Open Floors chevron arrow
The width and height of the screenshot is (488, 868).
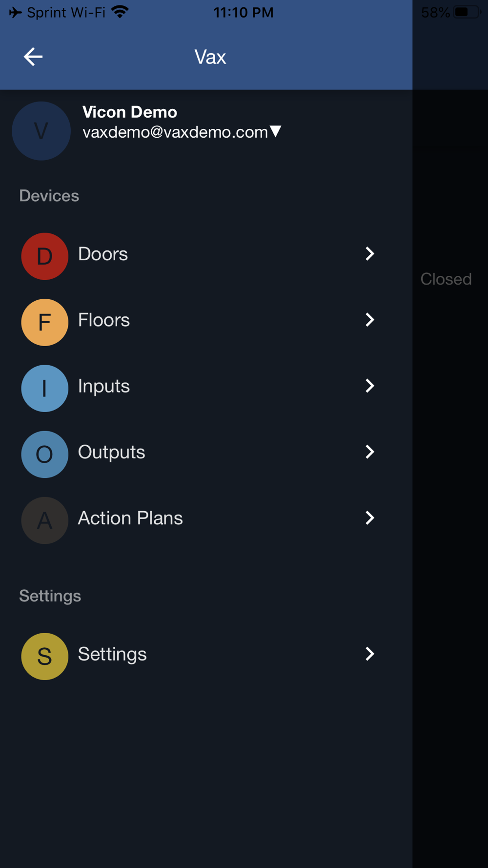(370, 320)
